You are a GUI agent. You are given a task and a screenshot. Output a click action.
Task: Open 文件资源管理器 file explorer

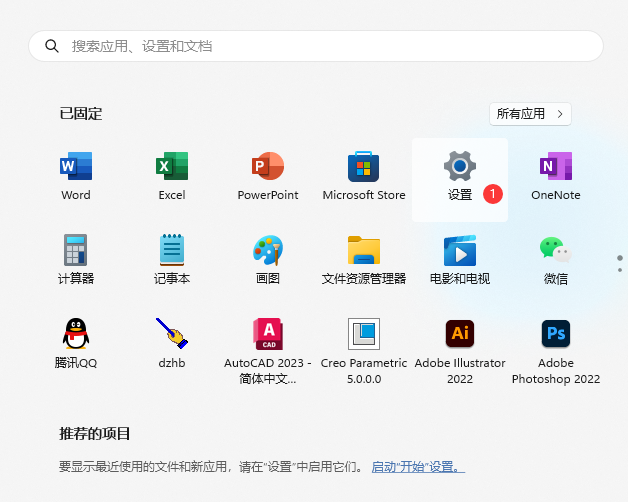tap(364, 260)
